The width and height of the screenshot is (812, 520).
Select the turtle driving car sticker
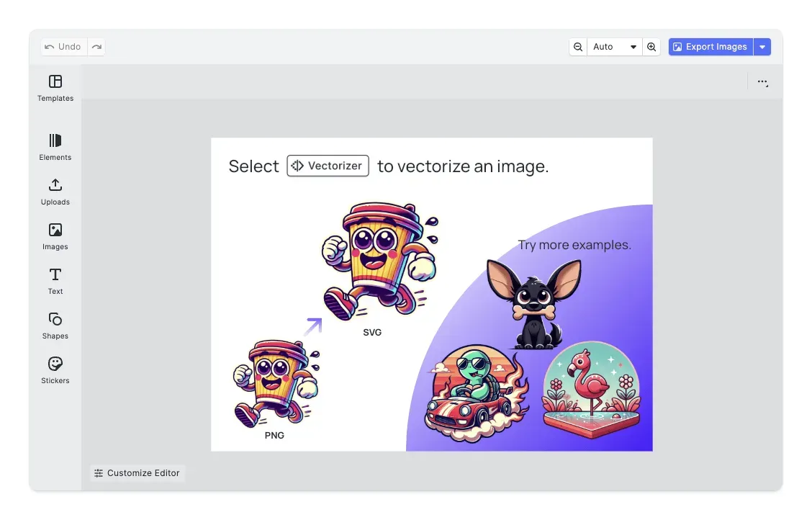477,394
